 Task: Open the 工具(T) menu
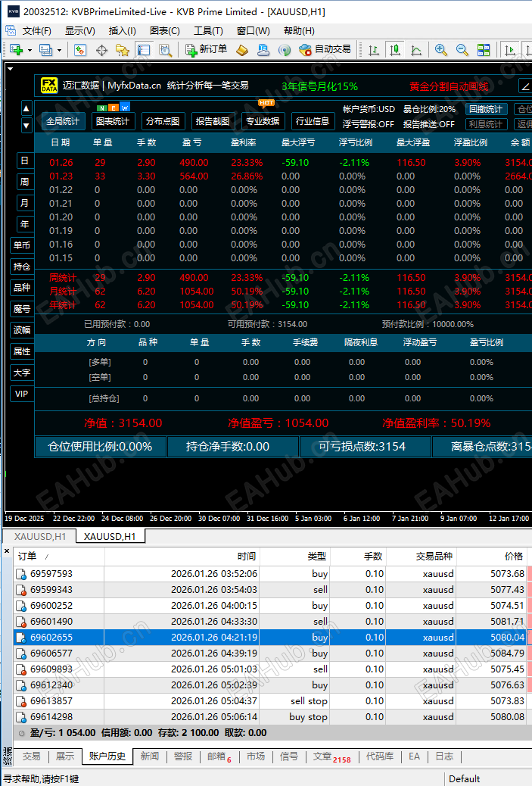click(x=208, y=30)
